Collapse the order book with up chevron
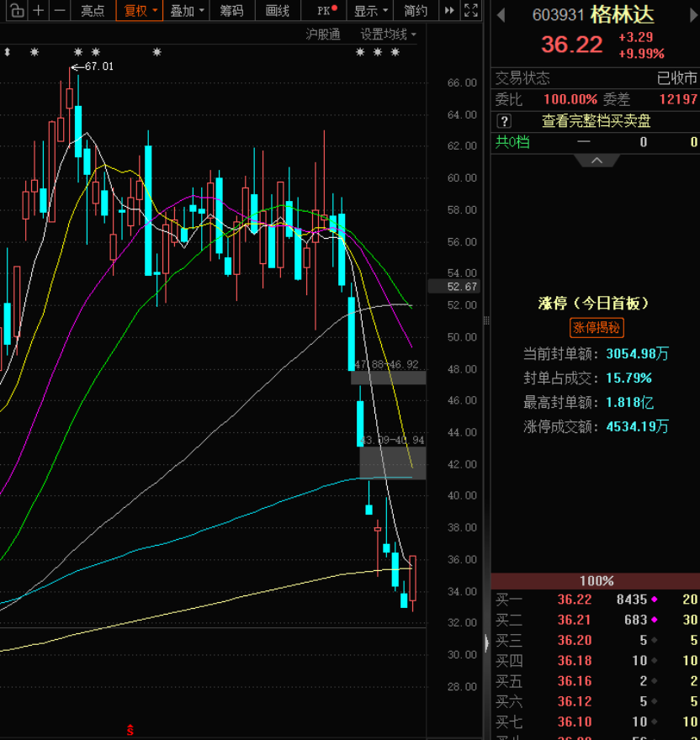 point(597,161)
